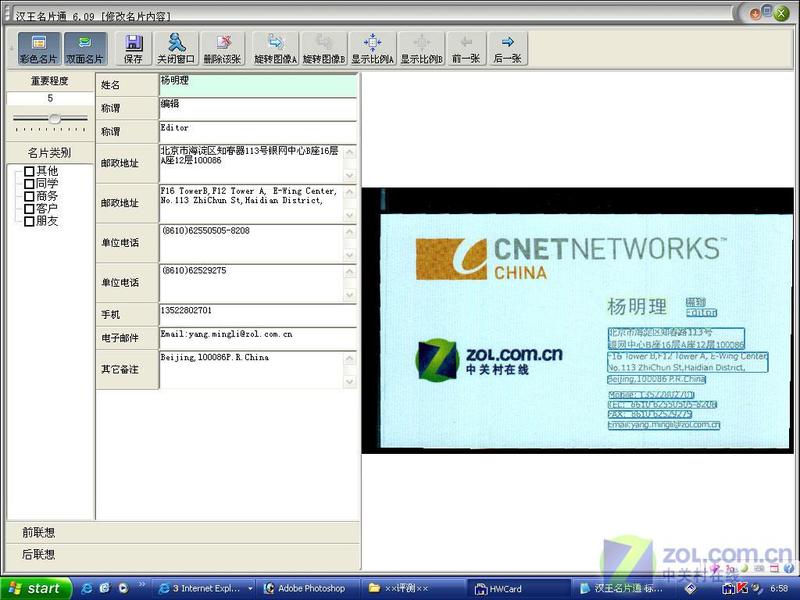Edit the 称谓 field showing 编辑
This screenshot has height=600, width=800.
coord(258,108)
